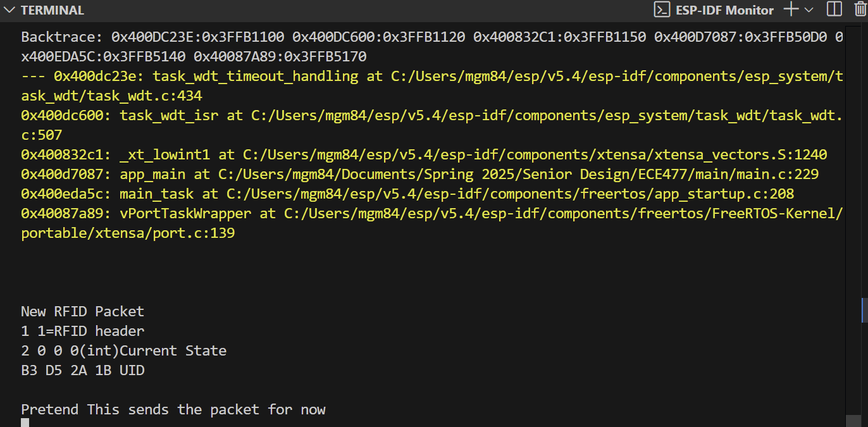Click the TERMINAL panel title
This screenshot has width=868, height=427.
(53, 10)
